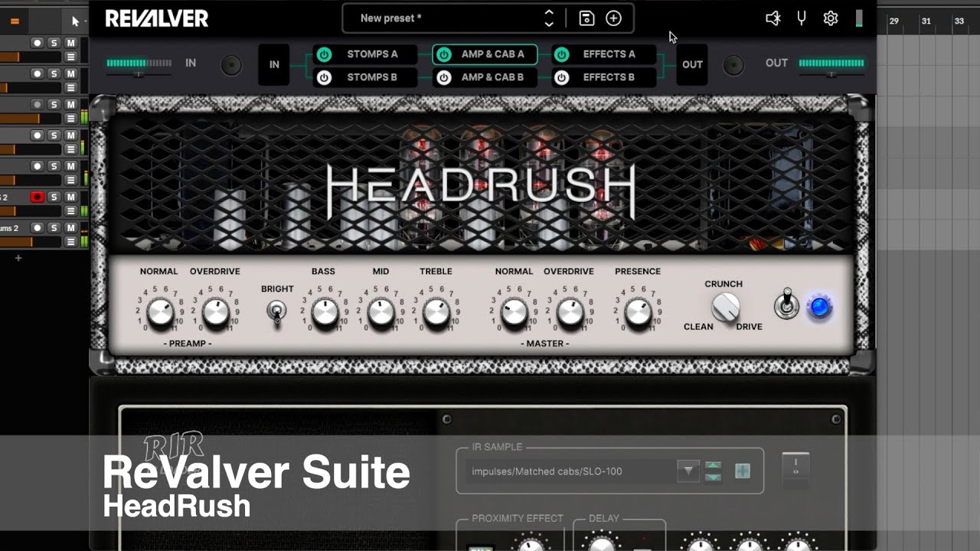
Task: Toggle the EFFECTS B power button
Action: click(561, 77)
